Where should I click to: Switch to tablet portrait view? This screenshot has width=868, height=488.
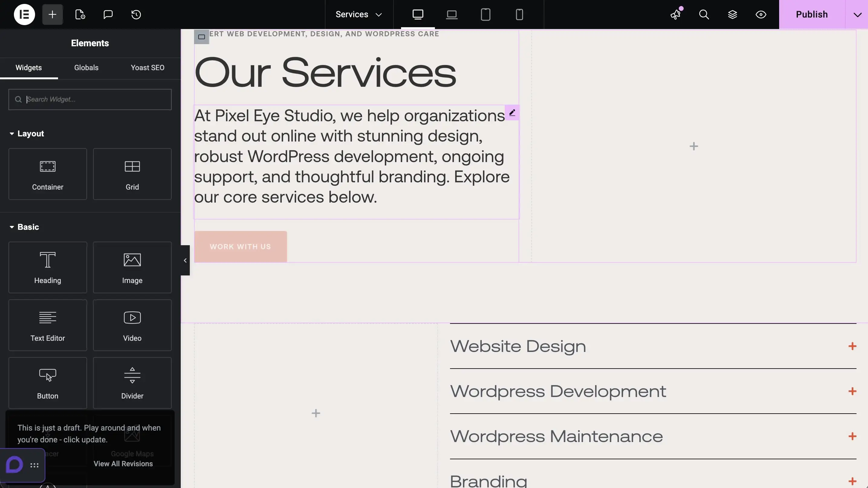(x=486, y=15)
